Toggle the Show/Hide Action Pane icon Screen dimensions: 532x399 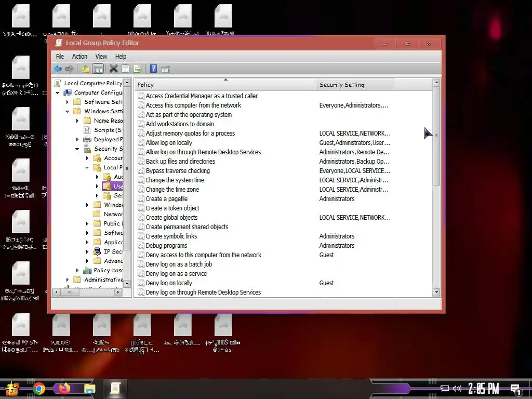tap(166, 69)
